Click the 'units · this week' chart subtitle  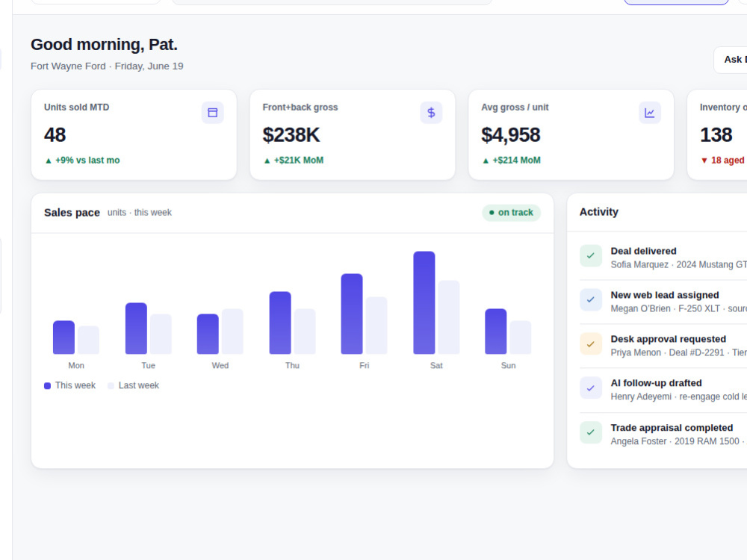click(140, 212)
